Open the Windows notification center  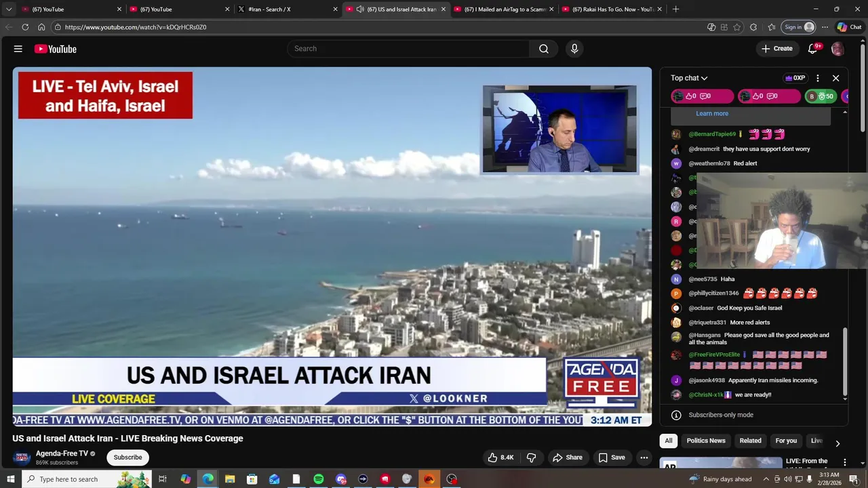(854, 479)
